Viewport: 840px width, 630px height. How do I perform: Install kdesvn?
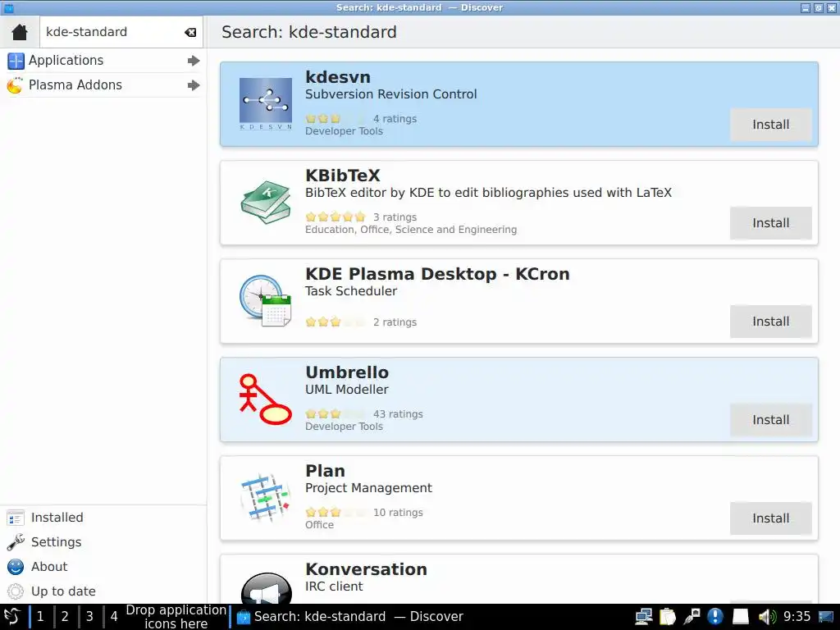pyautogui.click(x=770, y=125)
